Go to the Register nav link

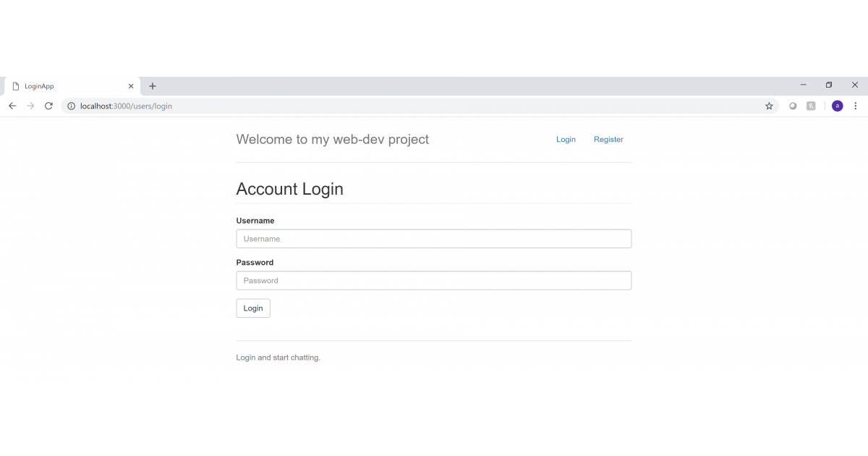608,140
